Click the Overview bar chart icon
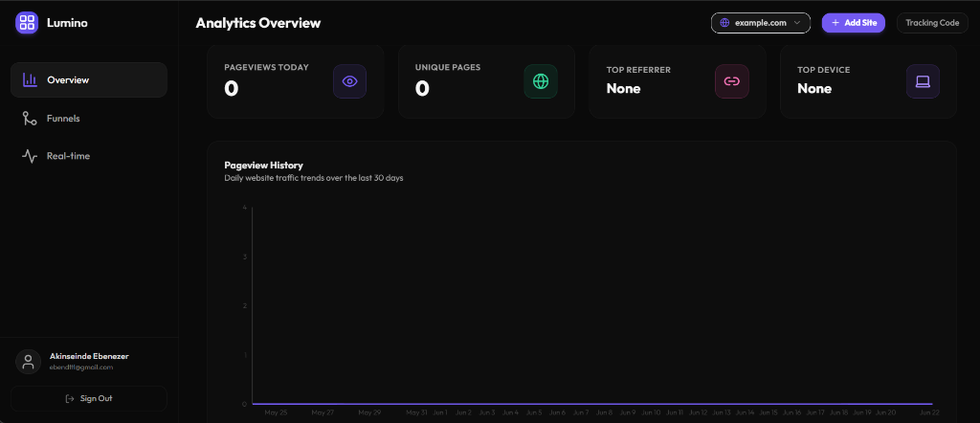 click(30, 80)
